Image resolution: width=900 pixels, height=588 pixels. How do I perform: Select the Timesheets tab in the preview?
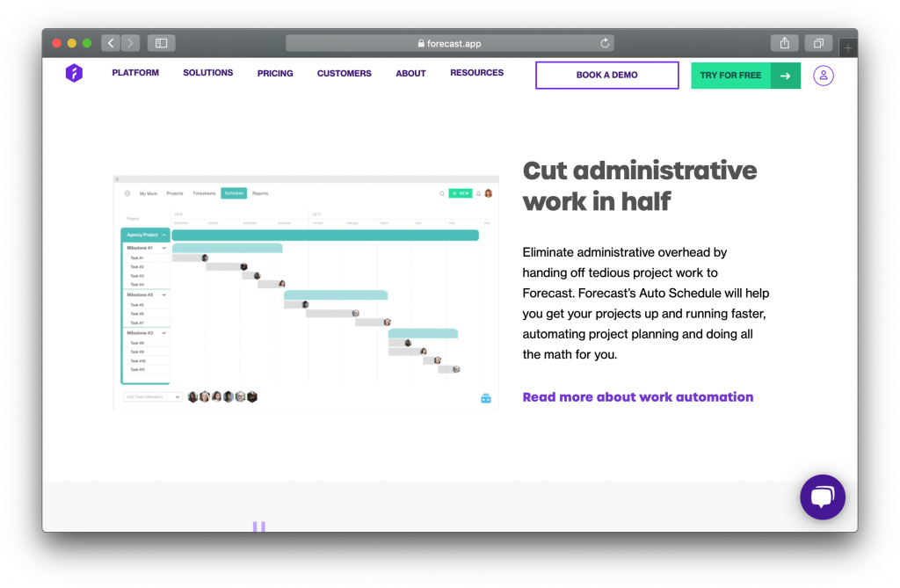pyautogui.click(x=204, y=193)
